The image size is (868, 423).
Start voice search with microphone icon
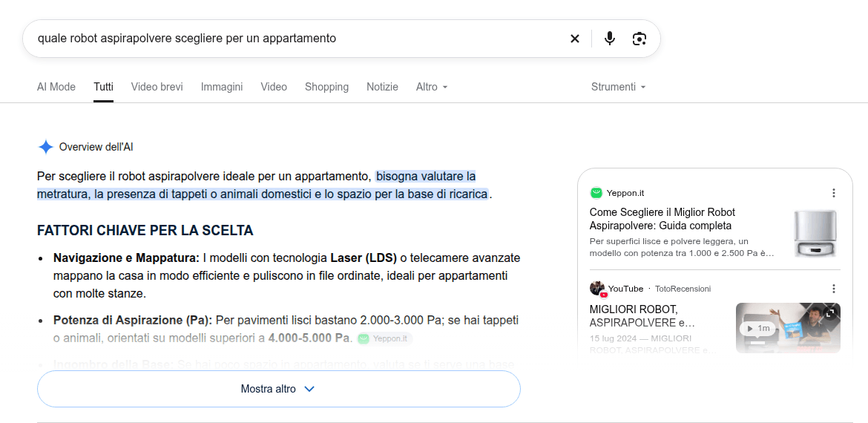[610, 38]
